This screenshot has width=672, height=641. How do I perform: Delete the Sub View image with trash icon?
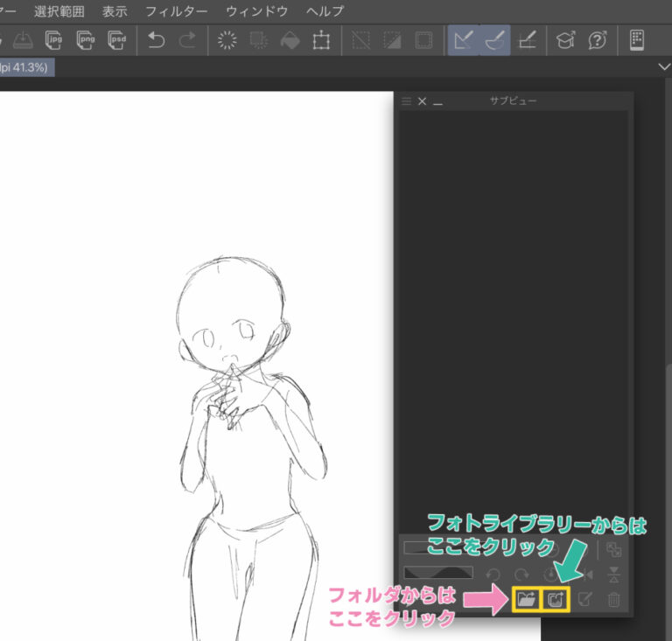tap(614, 599)
